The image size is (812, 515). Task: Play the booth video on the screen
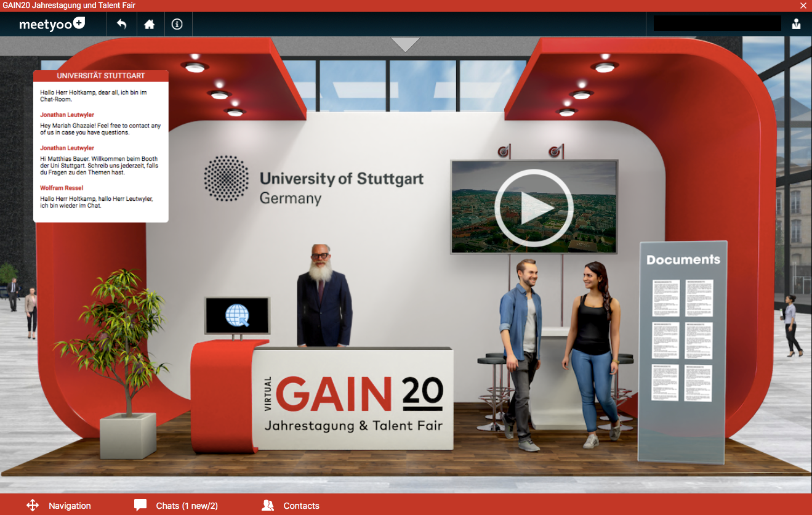(534, 208)
